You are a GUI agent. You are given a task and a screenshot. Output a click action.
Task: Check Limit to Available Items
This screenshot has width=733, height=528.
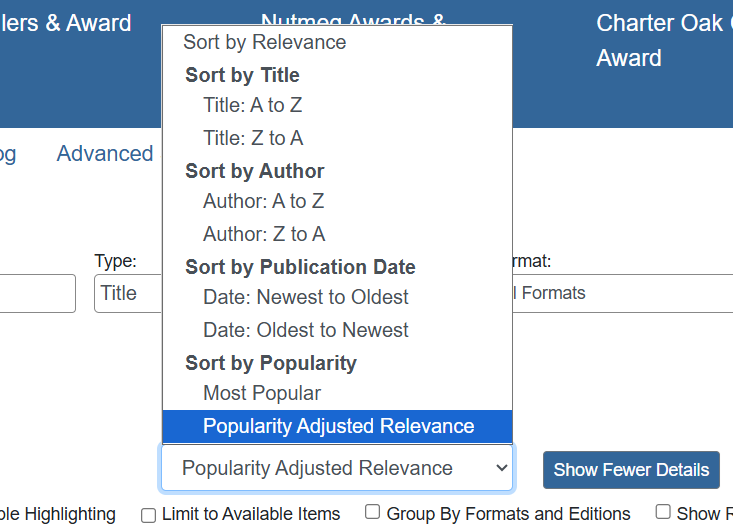click(149, 515)
